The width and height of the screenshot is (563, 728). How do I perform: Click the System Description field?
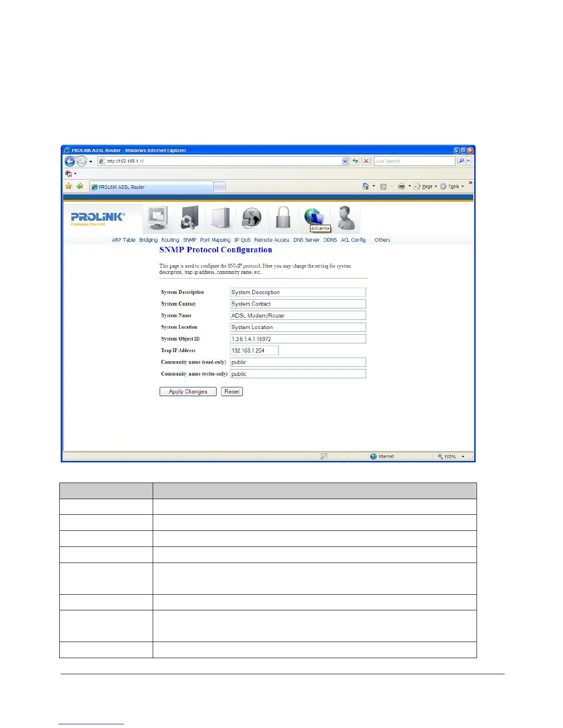point(298,292)
